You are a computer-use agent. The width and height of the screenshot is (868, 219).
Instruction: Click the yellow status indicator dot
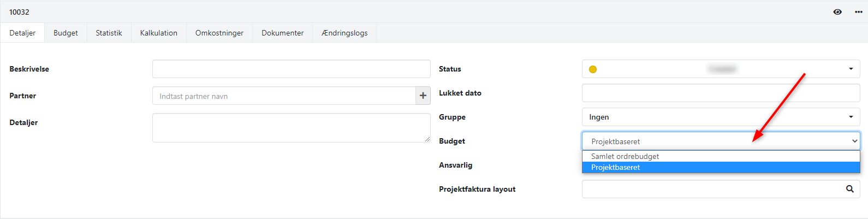coord(593,69)
